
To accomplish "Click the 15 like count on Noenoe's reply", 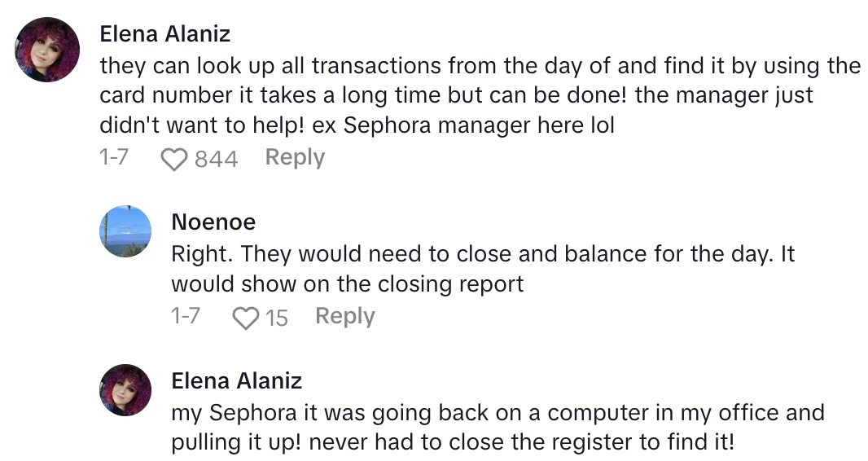I will coord(277,318).
